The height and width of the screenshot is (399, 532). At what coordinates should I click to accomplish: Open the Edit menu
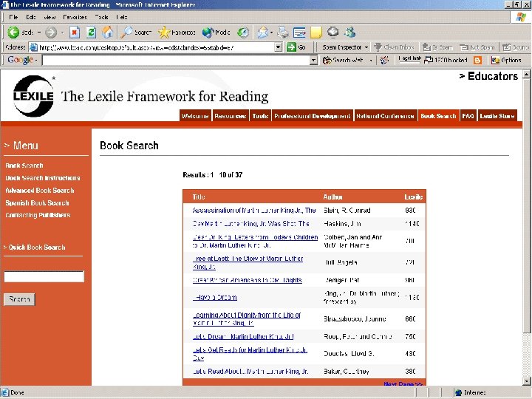click(x=30, y=17)
